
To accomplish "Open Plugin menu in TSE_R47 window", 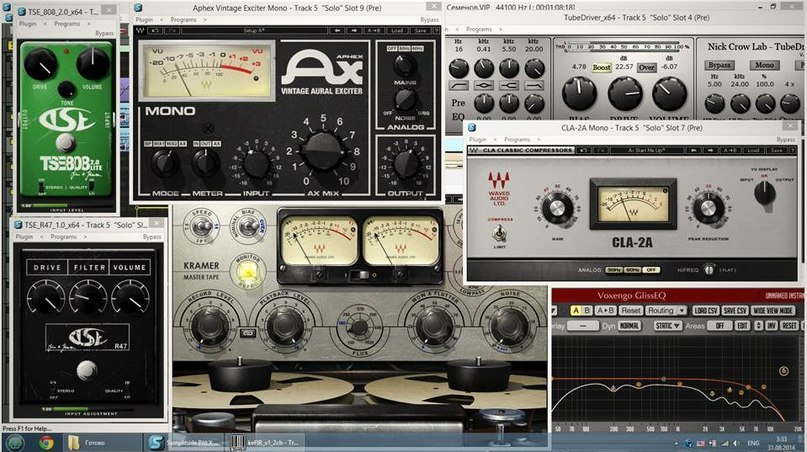I will [x=24, y=237].
